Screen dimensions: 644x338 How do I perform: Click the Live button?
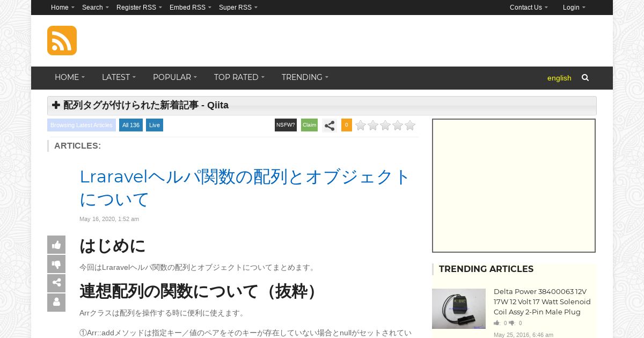155,125
